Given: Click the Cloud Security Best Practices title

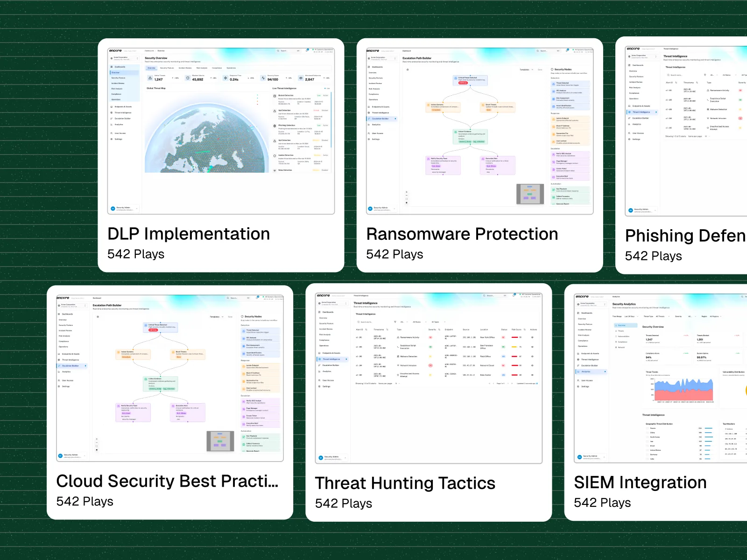Looking at the screenshot, I should pyautogui.click(x=167, y=481).
